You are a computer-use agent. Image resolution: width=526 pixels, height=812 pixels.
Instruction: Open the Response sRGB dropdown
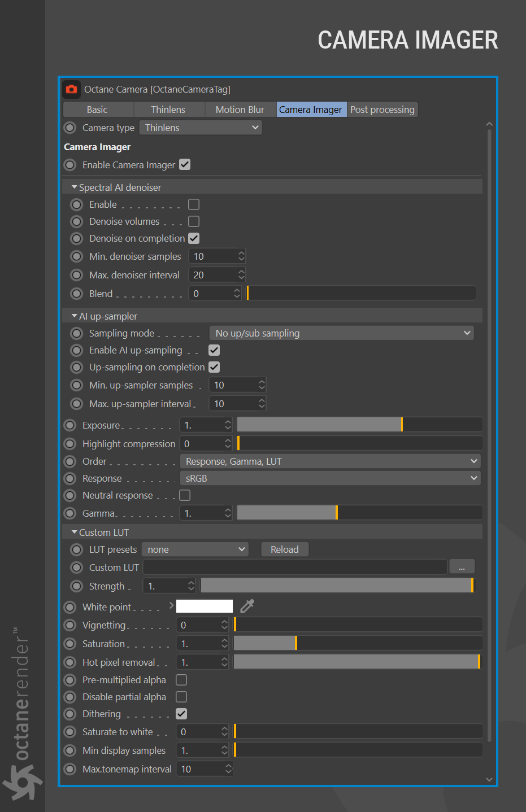330,478
